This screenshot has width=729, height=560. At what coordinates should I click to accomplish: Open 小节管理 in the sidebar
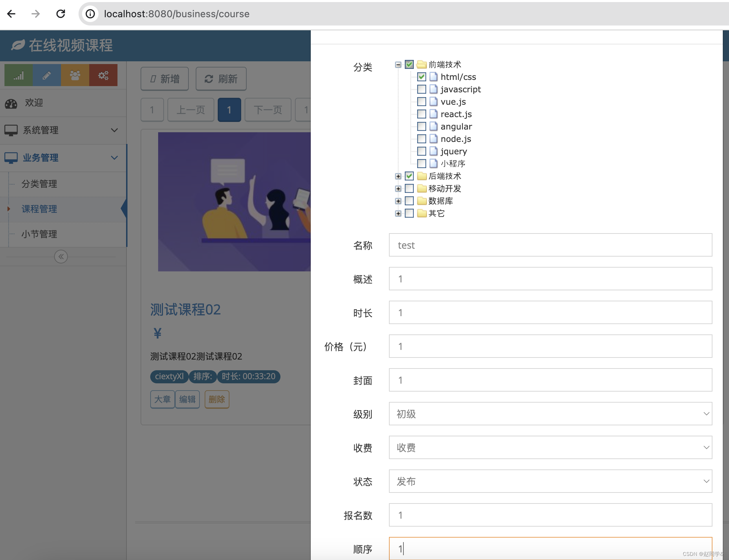pyautogui.click(x=39, y=234)
